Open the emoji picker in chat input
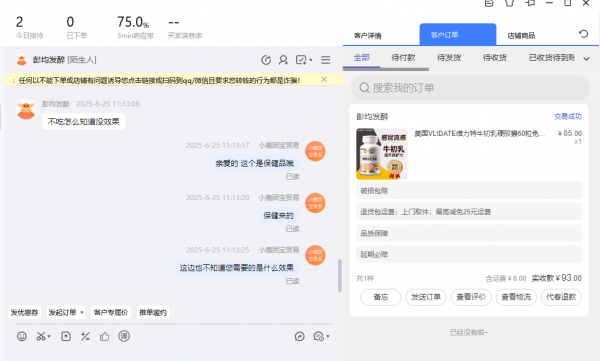Viewport: 600px width, 361px height. pos(22,336)
